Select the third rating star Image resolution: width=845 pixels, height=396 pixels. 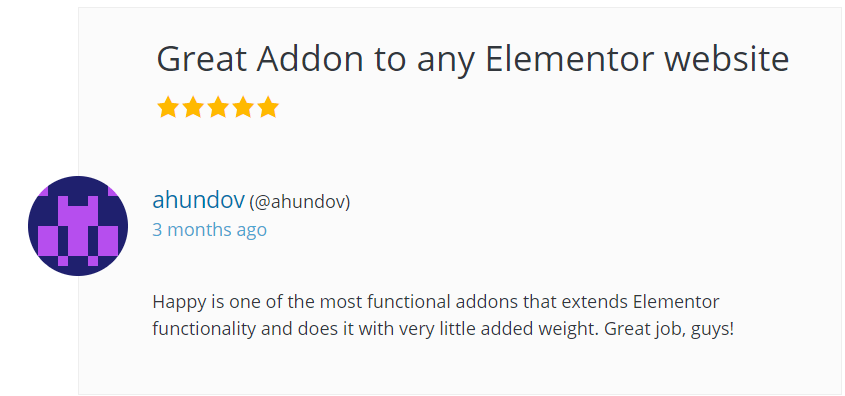(218, 107)
